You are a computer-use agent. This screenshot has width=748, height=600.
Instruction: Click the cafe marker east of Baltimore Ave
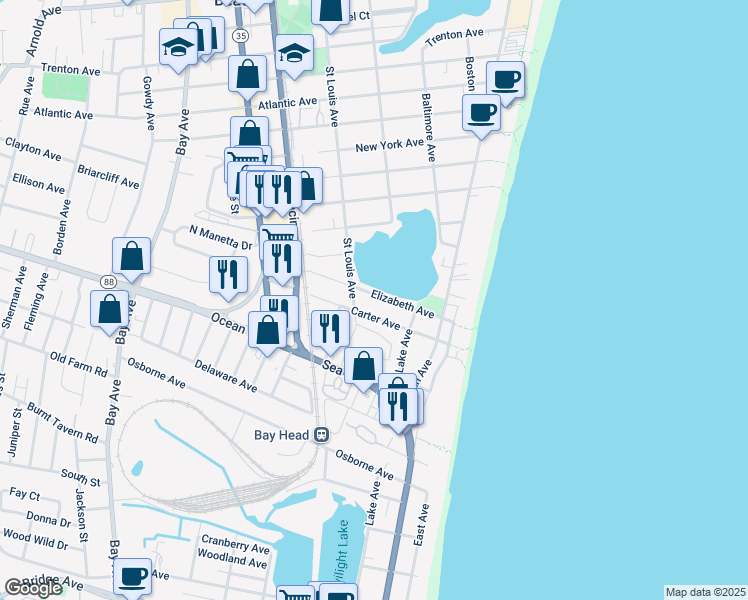(x=481, y=114)
